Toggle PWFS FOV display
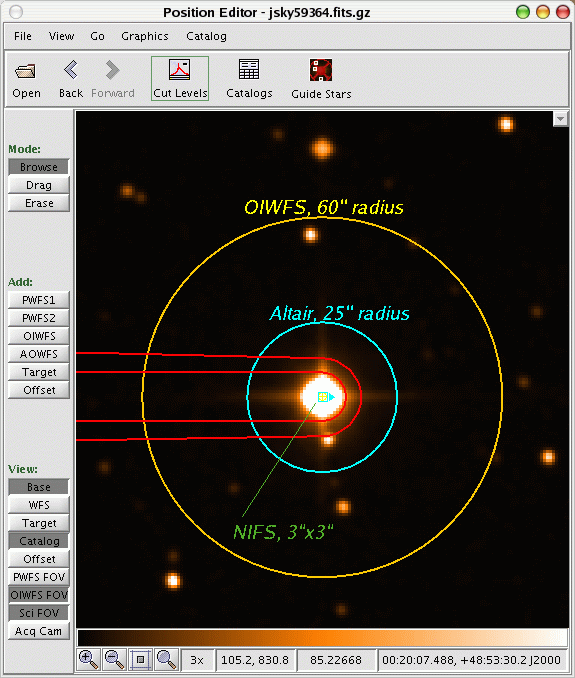The image size is (575, 678). [38, 577]
